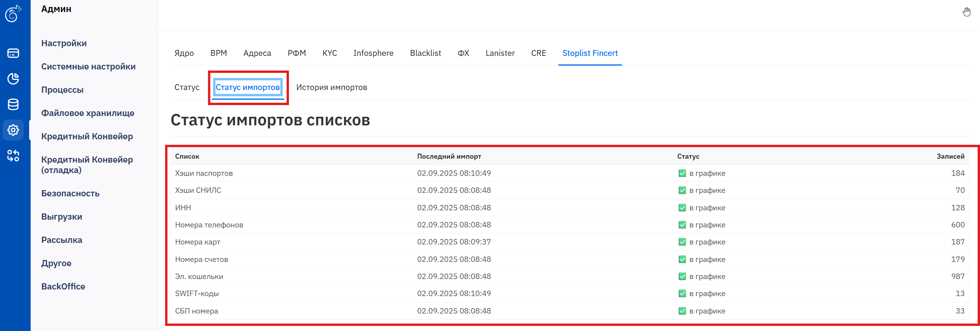Screen dimensions: 980x331
Task: Open the История импортов subtab
Action: tap(331, 87)
